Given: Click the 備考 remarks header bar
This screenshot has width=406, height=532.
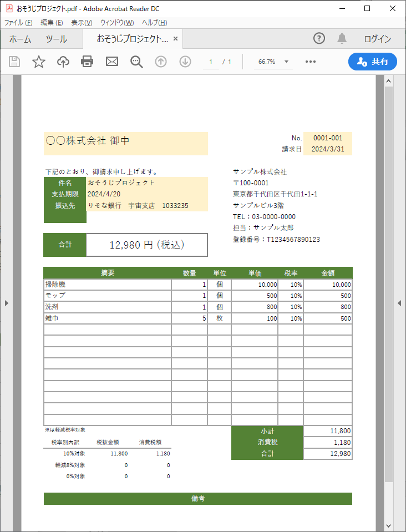Looking at the screenshot, I should coord(198,498).
